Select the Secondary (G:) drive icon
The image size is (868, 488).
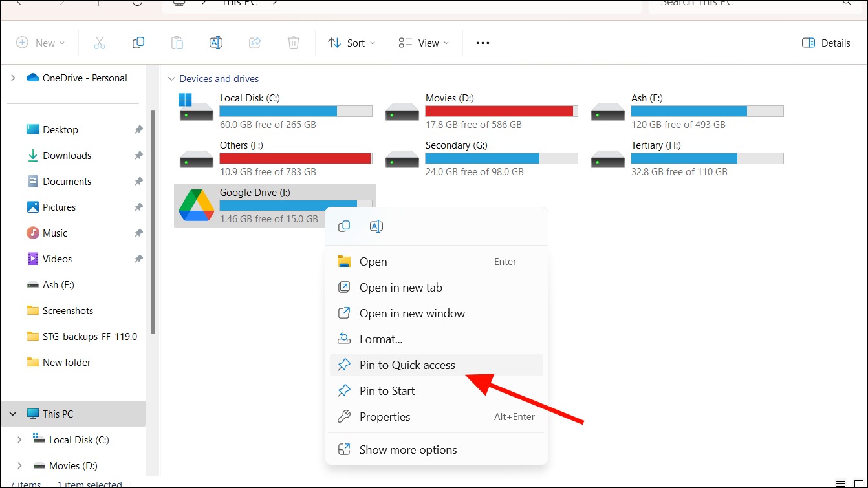click(x=402, y=158)
